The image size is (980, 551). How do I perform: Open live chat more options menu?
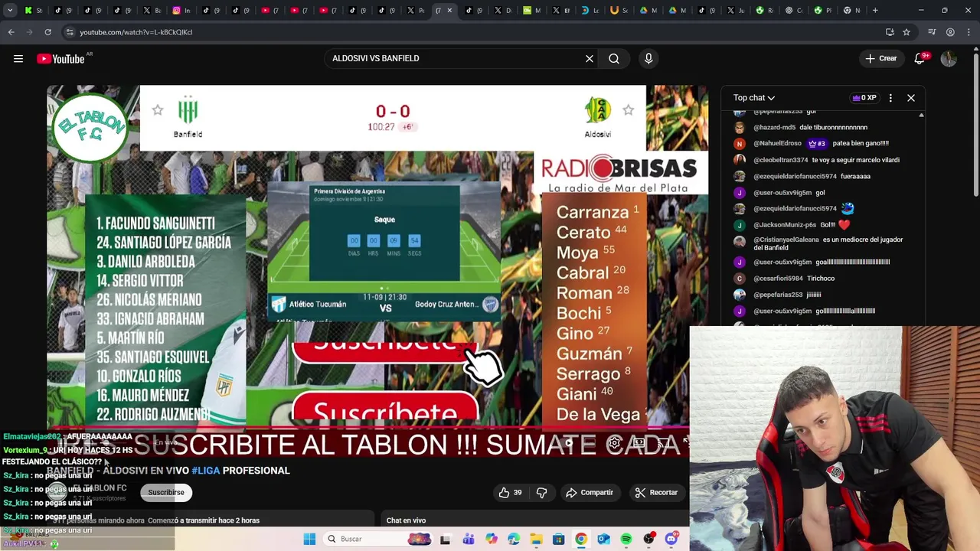[x=890, y=98]
